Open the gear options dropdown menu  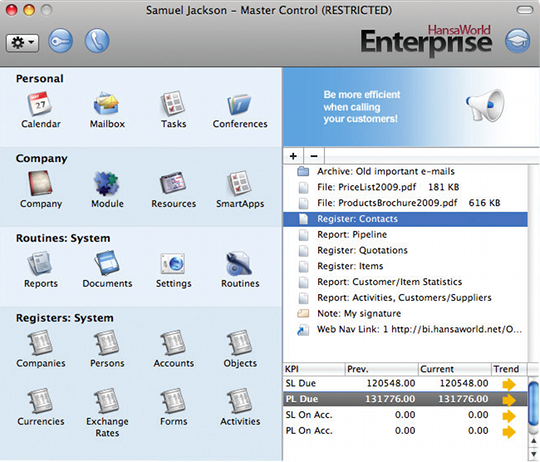(x=22, y=43)
